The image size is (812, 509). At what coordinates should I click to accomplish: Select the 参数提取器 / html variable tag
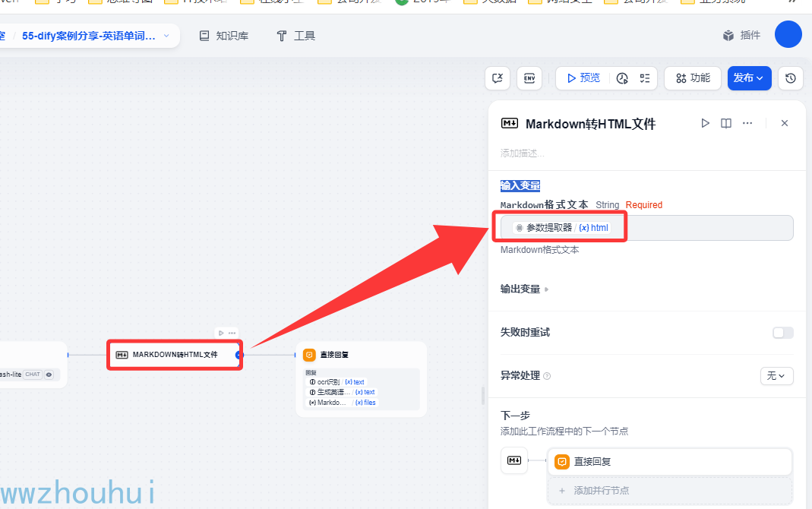point(561,228)
